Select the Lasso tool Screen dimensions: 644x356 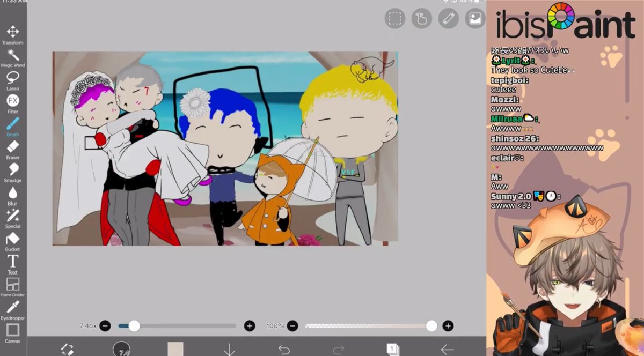[x=12, y=81]
